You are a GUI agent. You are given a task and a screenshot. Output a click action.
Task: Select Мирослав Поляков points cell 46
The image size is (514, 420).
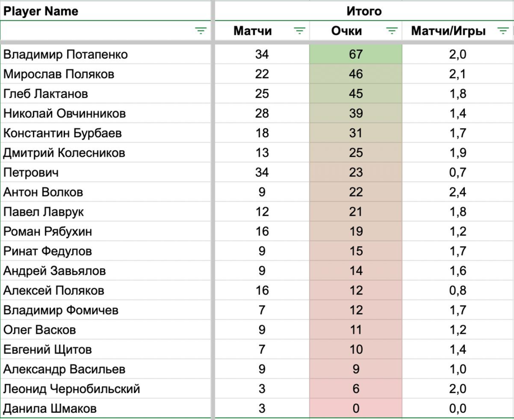point(356,74)
